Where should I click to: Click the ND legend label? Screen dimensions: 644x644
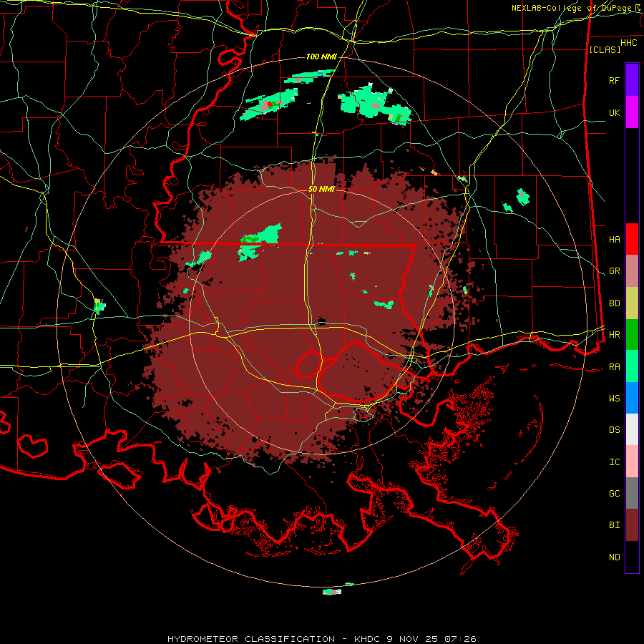614,557
